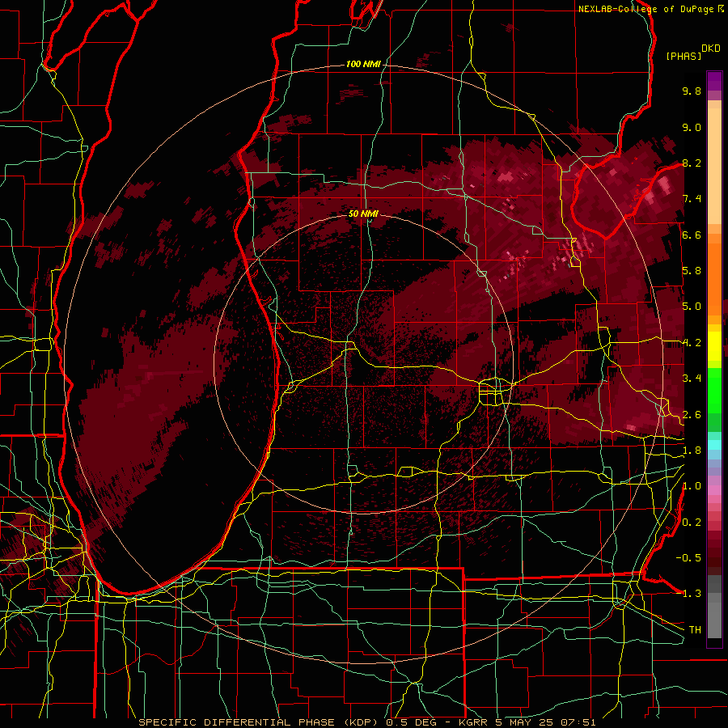
Task: Click the '5 MAY 25 07:51' timestamp
Action: click(545, 722)
